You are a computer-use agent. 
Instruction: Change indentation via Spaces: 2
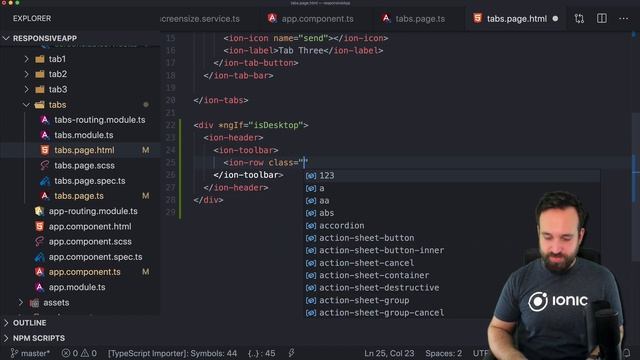coord(444,353)
